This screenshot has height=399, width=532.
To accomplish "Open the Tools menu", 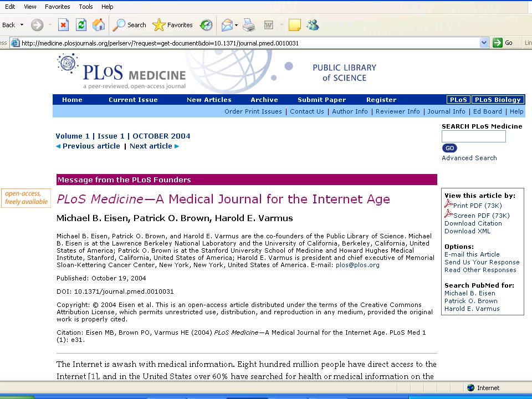I will tap(86, 7).
